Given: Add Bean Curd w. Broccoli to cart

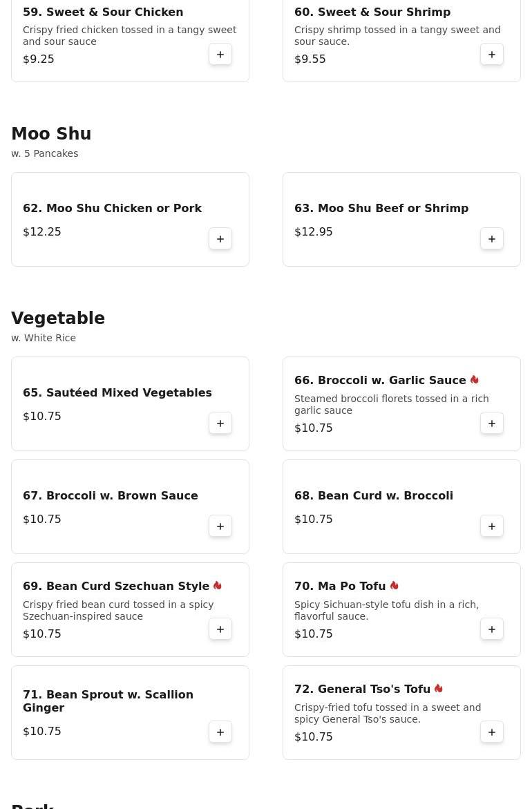Looking at the screenshot, I should [x=492, y=526].
